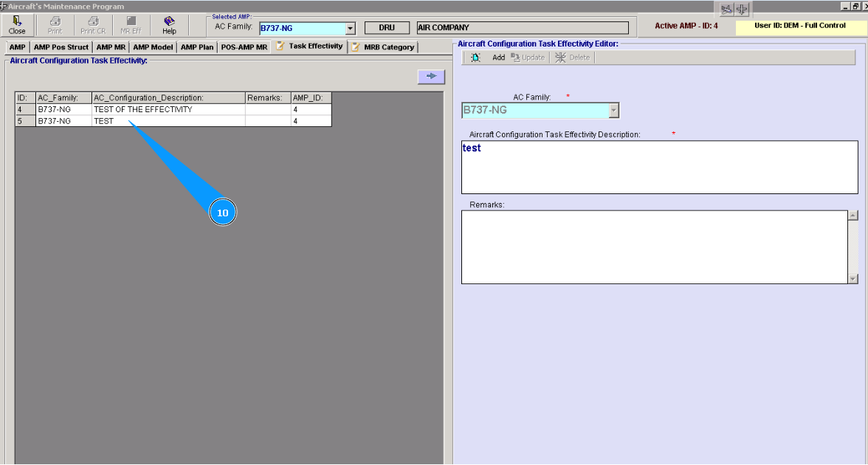This screenshot has width=868, height=465.
Task: Switch to the AMP Pos Struct tab
Action: coord(61,47)
